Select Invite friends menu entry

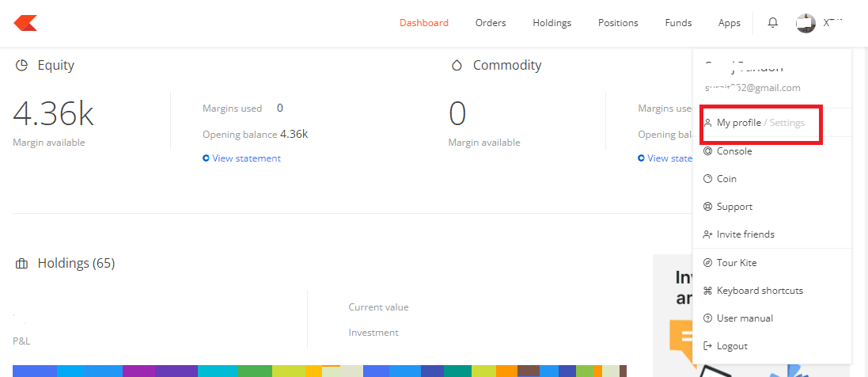(745, 234)
